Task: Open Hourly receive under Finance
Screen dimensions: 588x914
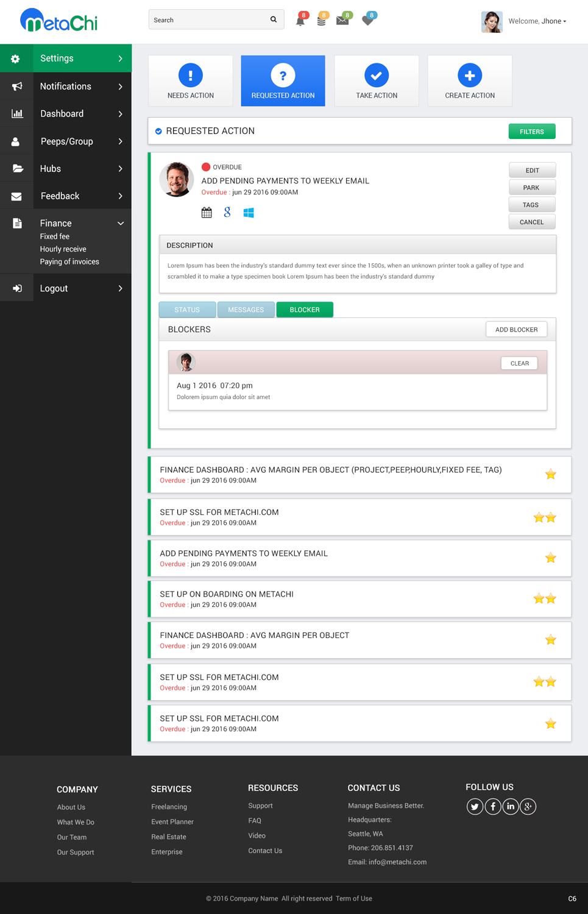Action: [63, 249]
